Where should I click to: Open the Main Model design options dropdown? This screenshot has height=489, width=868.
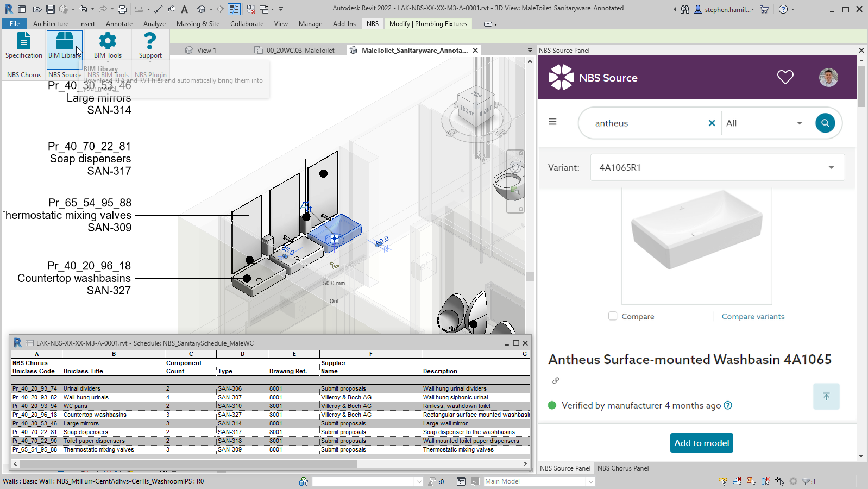(x=539, y=481)
